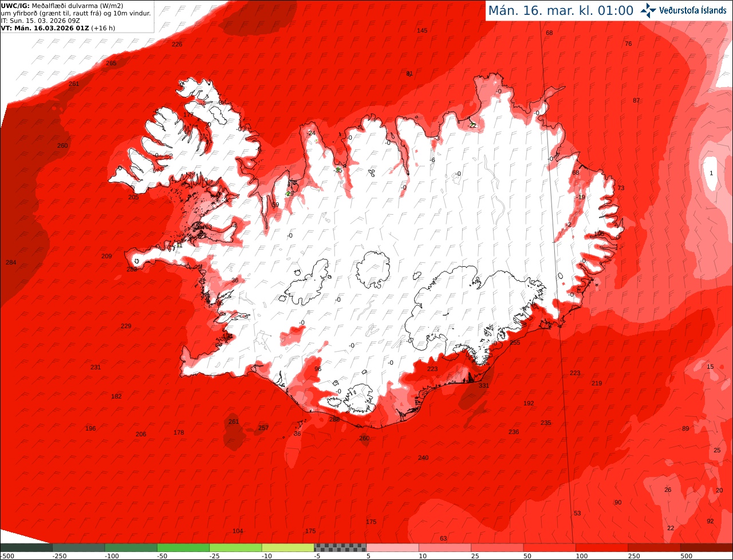Click map value 53 in the southeast corner
The width and height of the screenshot is (733, 560).
tap(577, 513)
